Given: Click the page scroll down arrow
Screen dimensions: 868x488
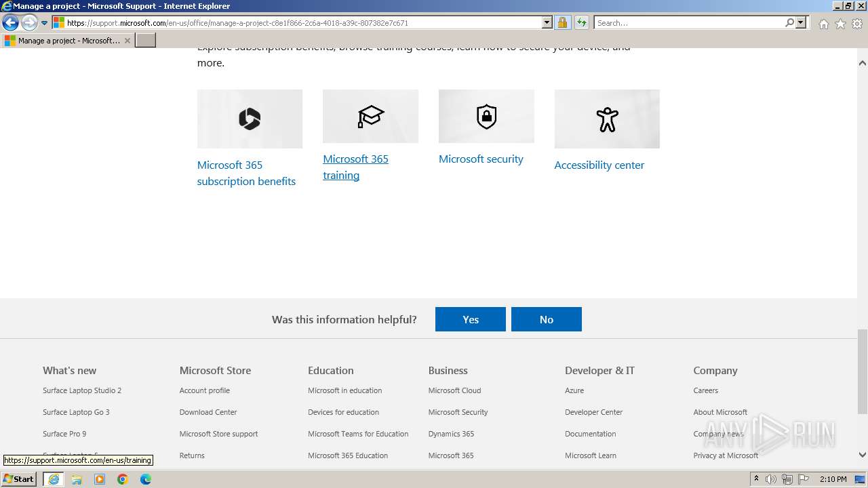Looking at the screenshot, I should pos(863,455).
